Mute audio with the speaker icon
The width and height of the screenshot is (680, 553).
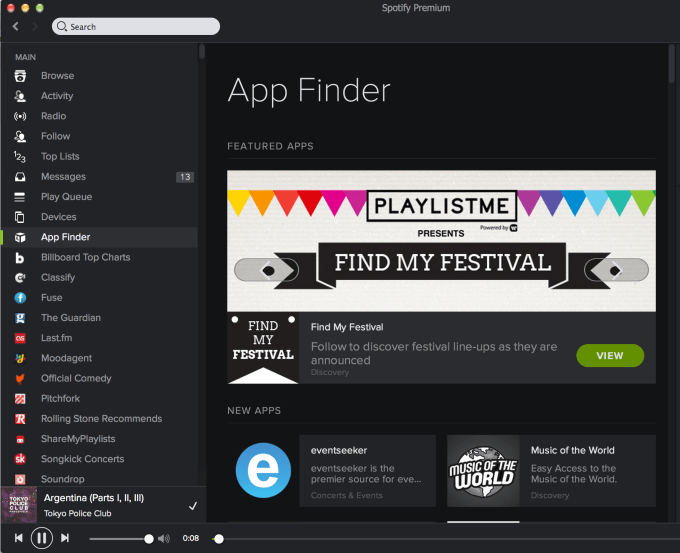click(164, 539)
